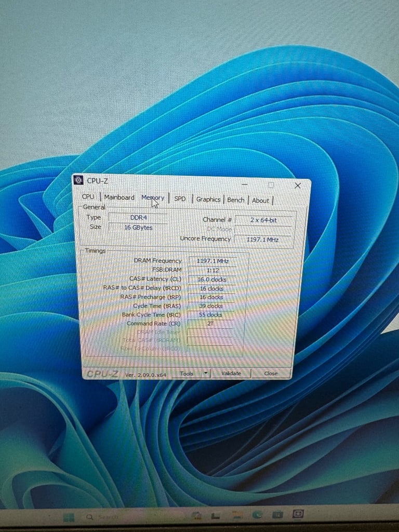Click the Channel # value 2 x 64-bit
The image size is (399, 532).
pos(263,220)
